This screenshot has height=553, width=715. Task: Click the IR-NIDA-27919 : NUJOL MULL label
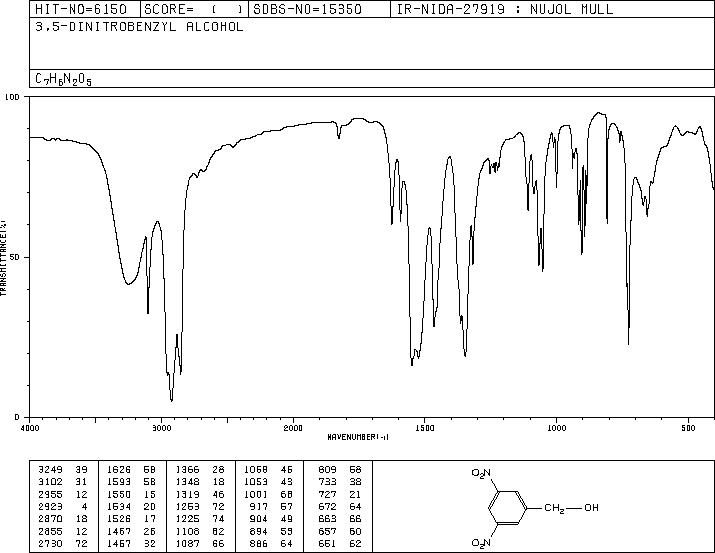point(505,9)
